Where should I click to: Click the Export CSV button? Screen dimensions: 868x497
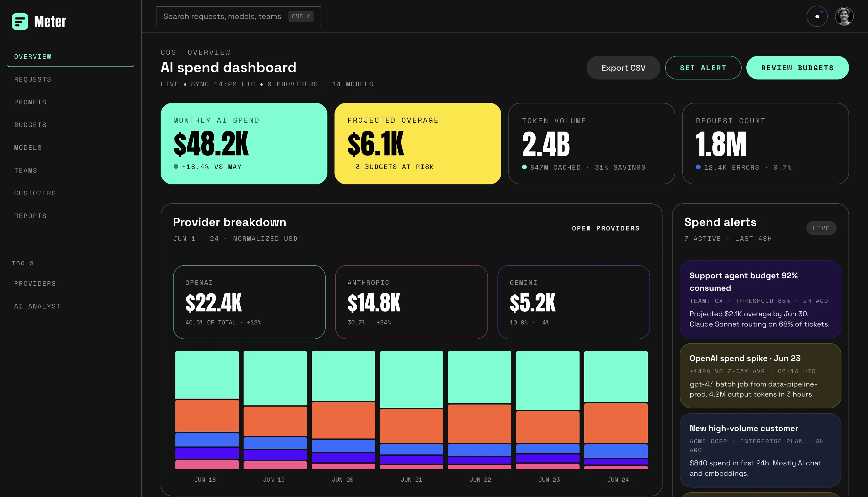pyautogui.click(x=623, y=68)
